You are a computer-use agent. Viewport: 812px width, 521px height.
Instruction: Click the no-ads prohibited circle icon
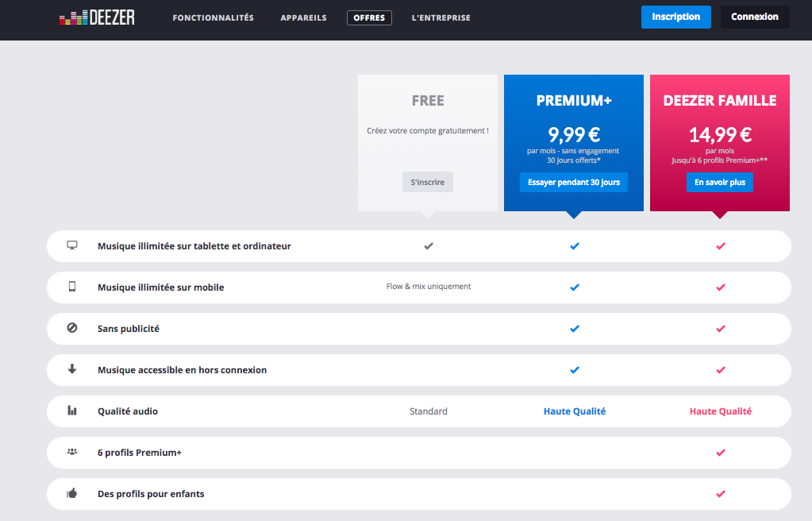point(72,328)
